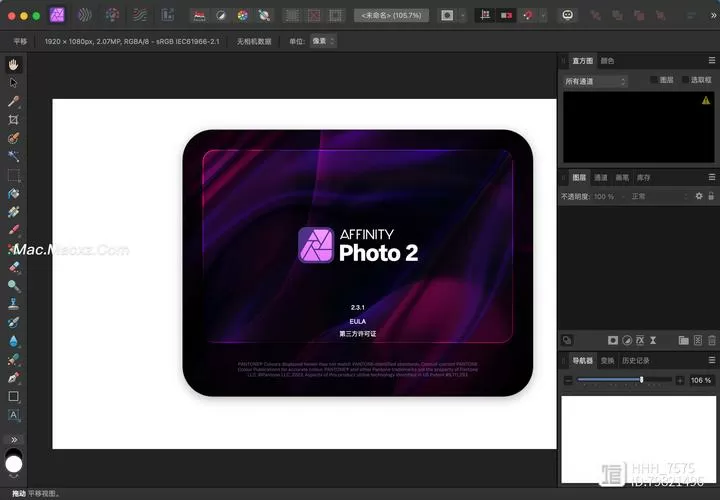Image resolution: width=720 pixels, height=500 pixels.
Task: Select the Erase Brush tool
Action: click(x=13, y=267)
